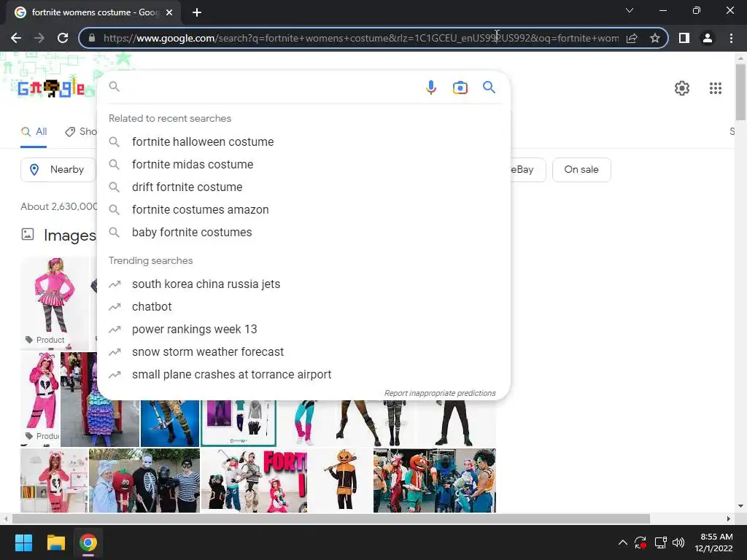Select trending search chatbot
This screenshot has height=560, width=747.
(303, 307)
